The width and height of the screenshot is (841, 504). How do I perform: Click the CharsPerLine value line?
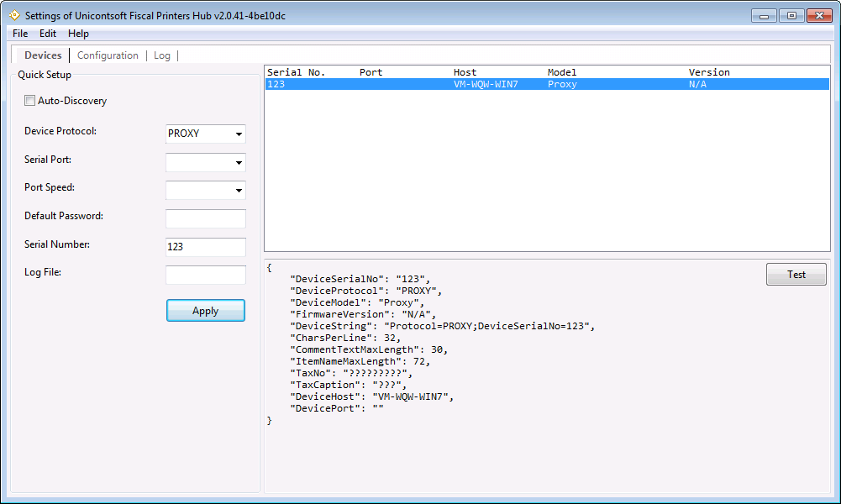click(x=345, y=338)
